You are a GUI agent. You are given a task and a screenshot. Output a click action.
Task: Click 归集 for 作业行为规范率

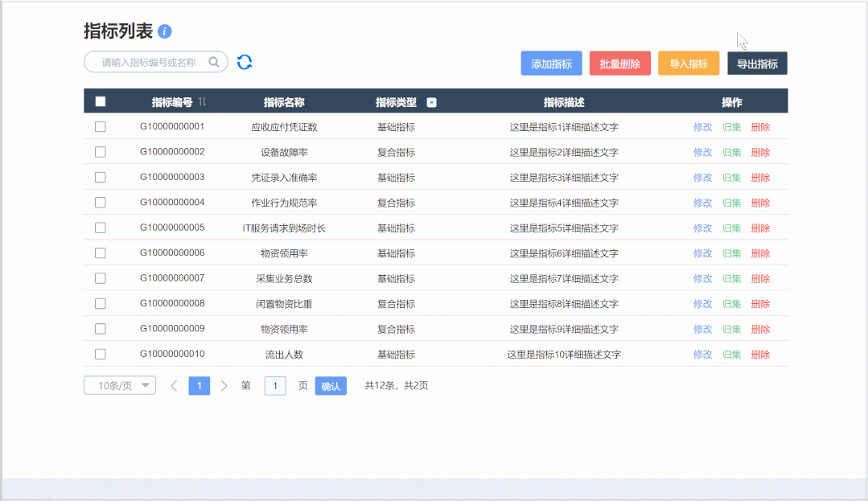(732, 203)
